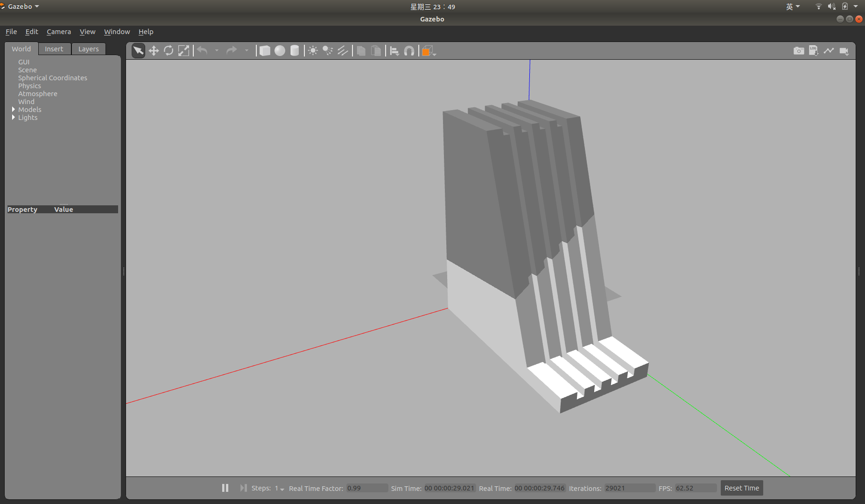Expand the Models tree item
This screenshot has width=865, height=504.
(x=14, y=109)
